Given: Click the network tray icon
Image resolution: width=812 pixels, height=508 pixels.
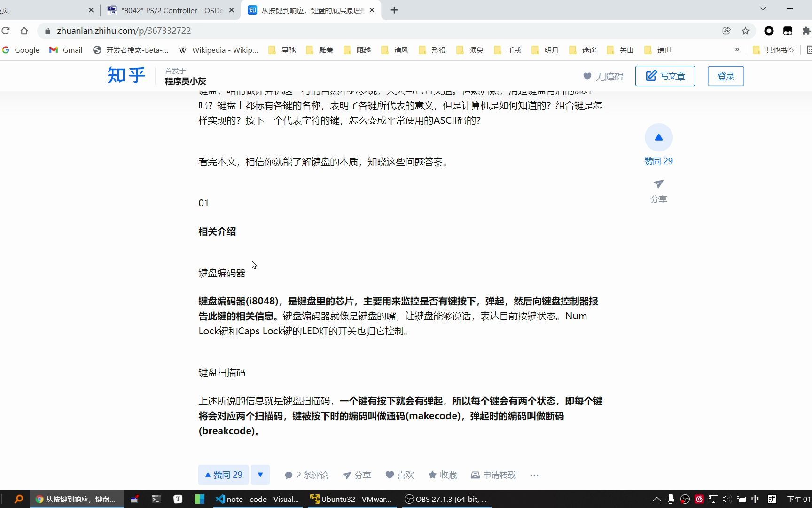Looking at the screenshot, I should [x=713, y=499].
